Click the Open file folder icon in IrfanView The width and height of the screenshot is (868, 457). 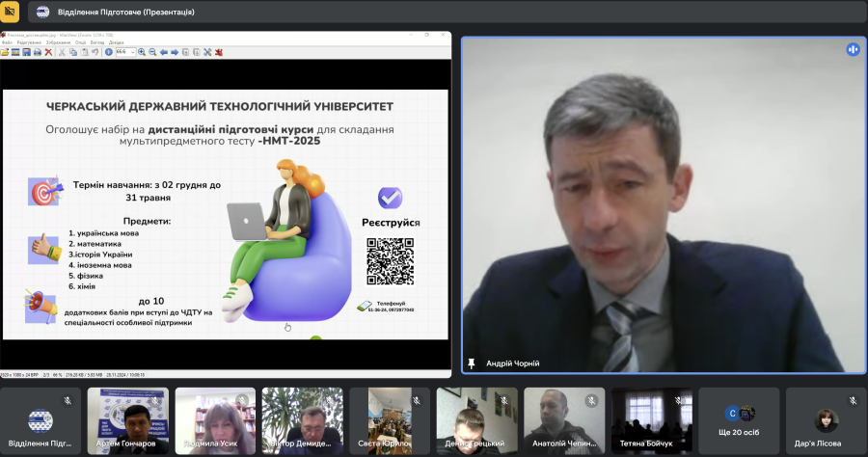[5, 52]
